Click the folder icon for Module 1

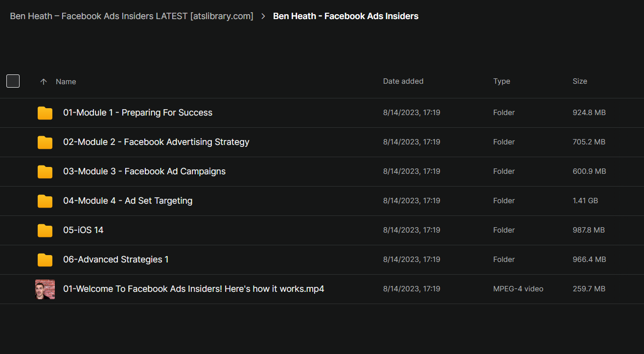point(45,113)
